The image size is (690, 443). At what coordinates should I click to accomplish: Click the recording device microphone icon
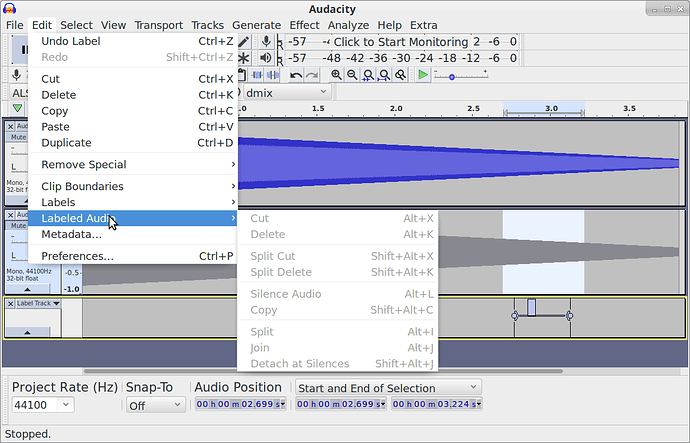click(16, 75)
